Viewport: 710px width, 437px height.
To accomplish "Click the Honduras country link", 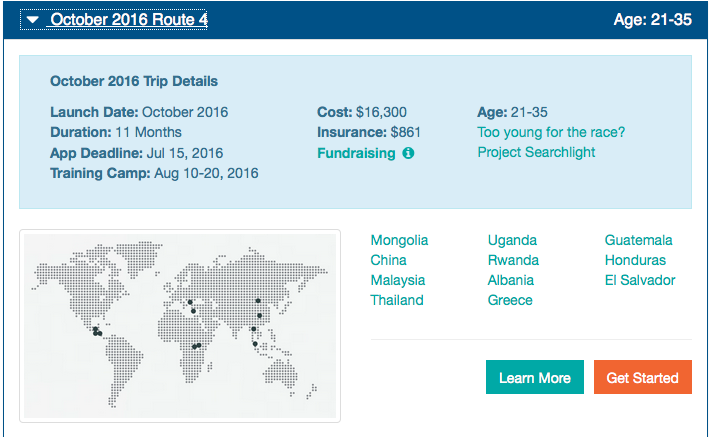I will [x=635, y=260].
